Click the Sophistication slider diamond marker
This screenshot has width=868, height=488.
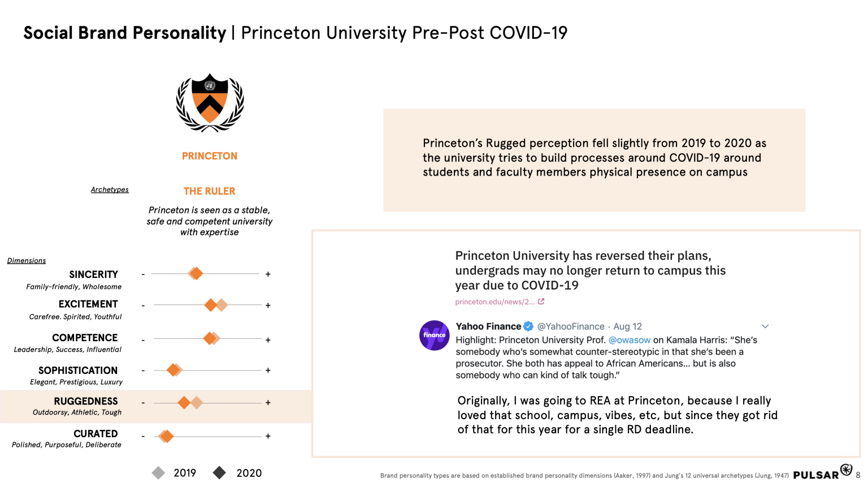[173, 370]
